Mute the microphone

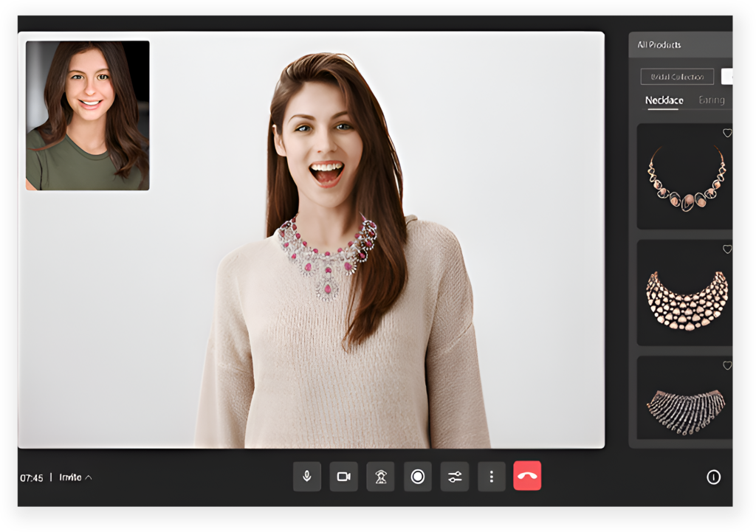click(306, 477)
